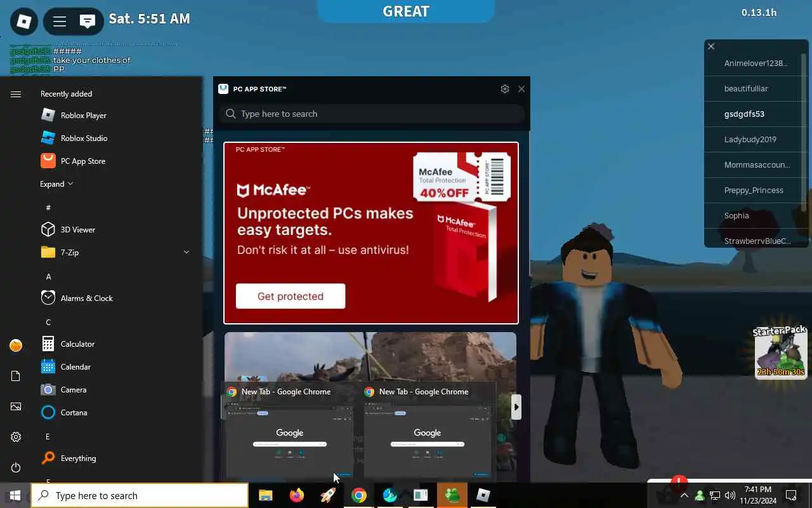Click the McAfee 40% OFF coupon
812x508 pixels.
click(462, 177)
